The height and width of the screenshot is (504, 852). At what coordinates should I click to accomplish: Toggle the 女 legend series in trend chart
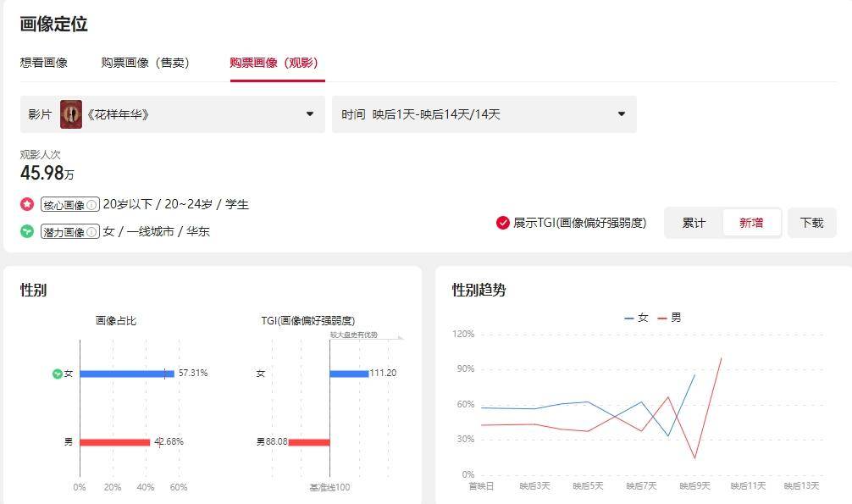pos(636,318)
